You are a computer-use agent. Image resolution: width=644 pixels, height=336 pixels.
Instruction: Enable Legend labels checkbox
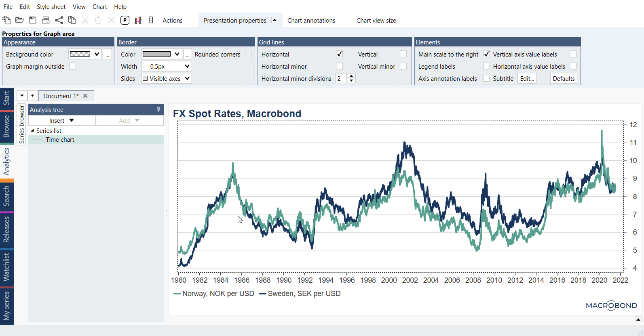tap(487, 66)
